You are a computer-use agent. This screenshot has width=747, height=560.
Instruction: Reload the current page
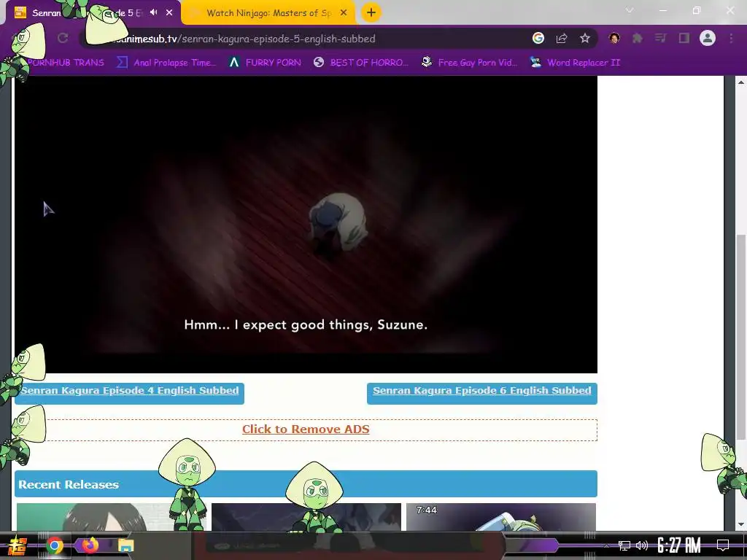[63, 38]
